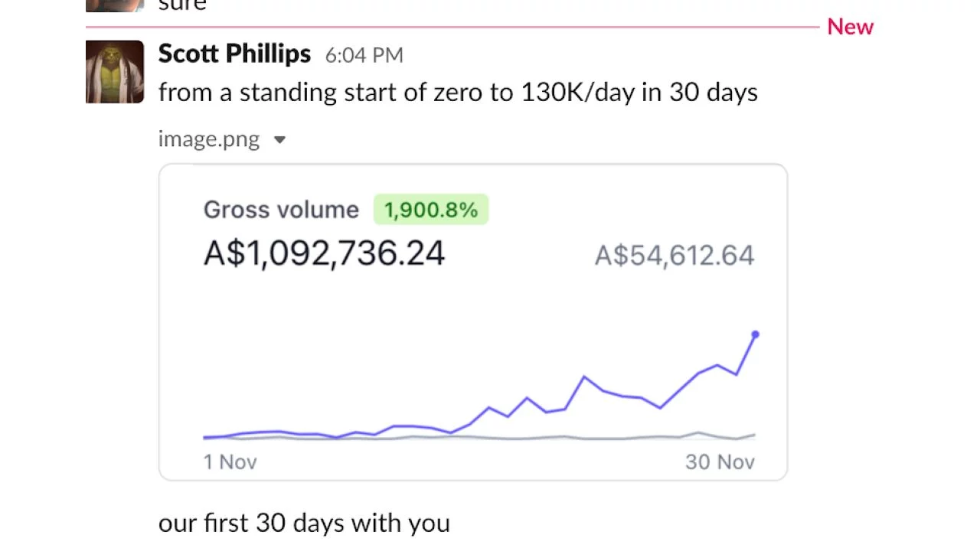Click the 30 Nov axis label

720,461
